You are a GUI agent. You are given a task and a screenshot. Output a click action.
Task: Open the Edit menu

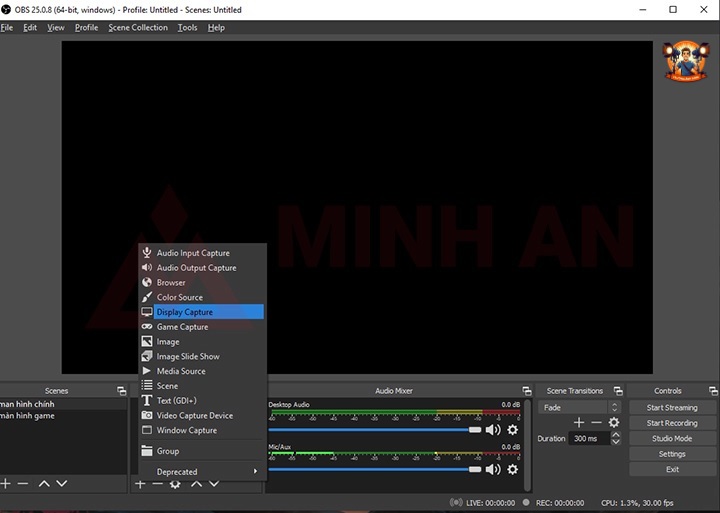[30, 28]
